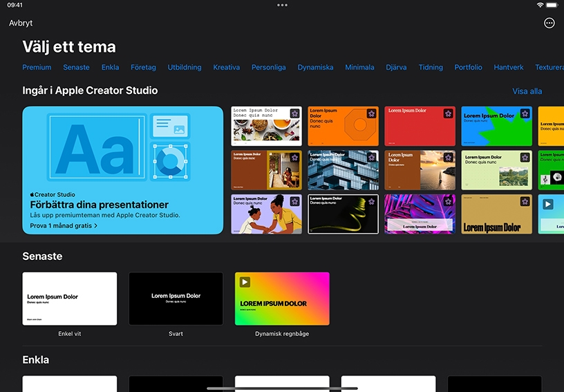The width and height of the screenshot is (564, 392).
Task: Tap premium badge on neon leaves theme
Action: [448, 201]
